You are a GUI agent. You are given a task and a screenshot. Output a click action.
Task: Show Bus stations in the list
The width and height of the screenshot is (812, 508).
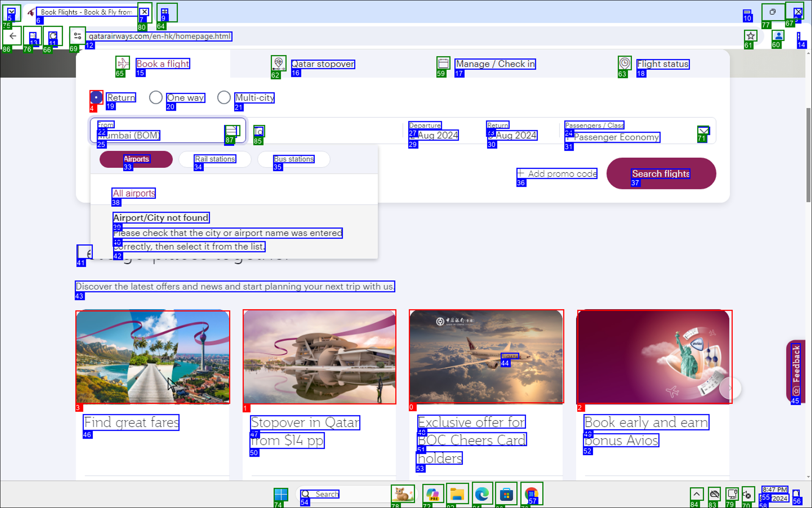pos(294,159)
